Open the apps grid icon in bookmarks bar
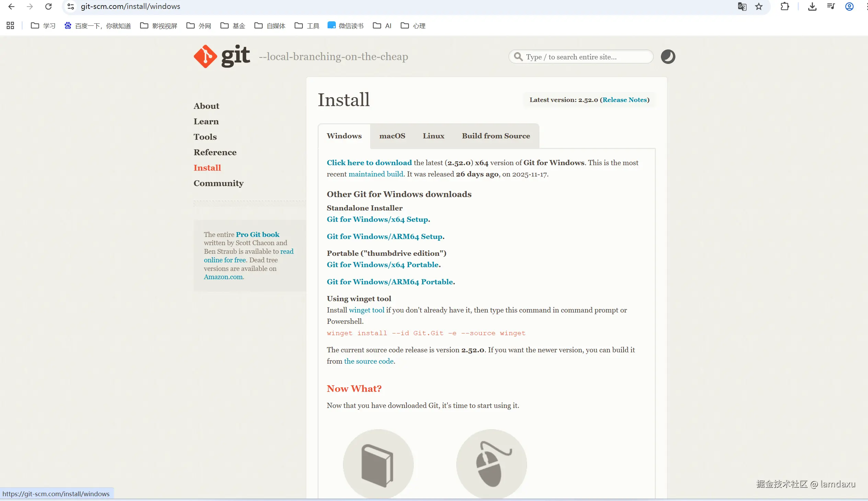 coord(10,25)
